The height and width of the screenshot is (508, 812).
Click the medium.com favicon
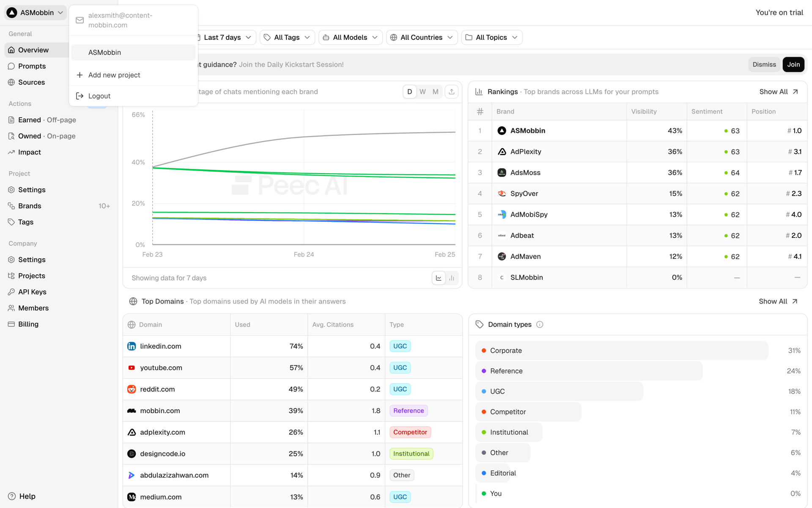tap(132, 497)
